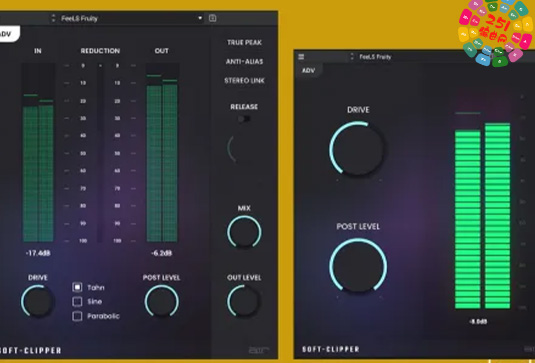Enable the TRUE PEAK option
This screenshot has height=363, width=535.
244,42
